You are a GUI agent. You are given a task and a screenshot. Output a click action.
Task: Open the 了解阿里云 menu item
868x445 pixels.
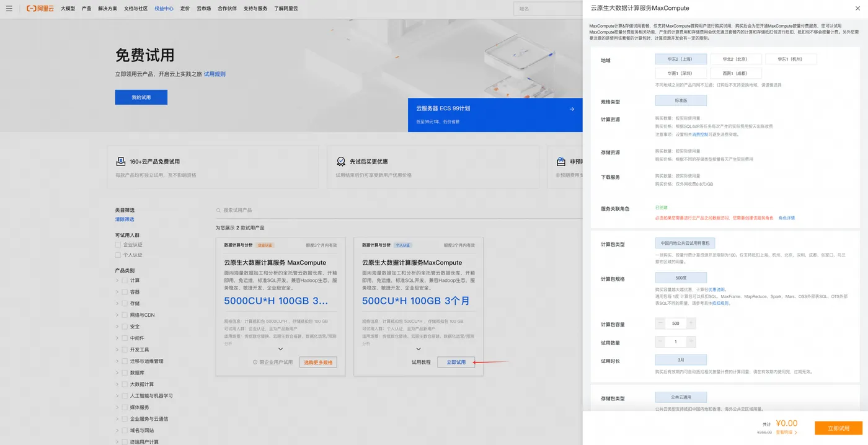286,9
